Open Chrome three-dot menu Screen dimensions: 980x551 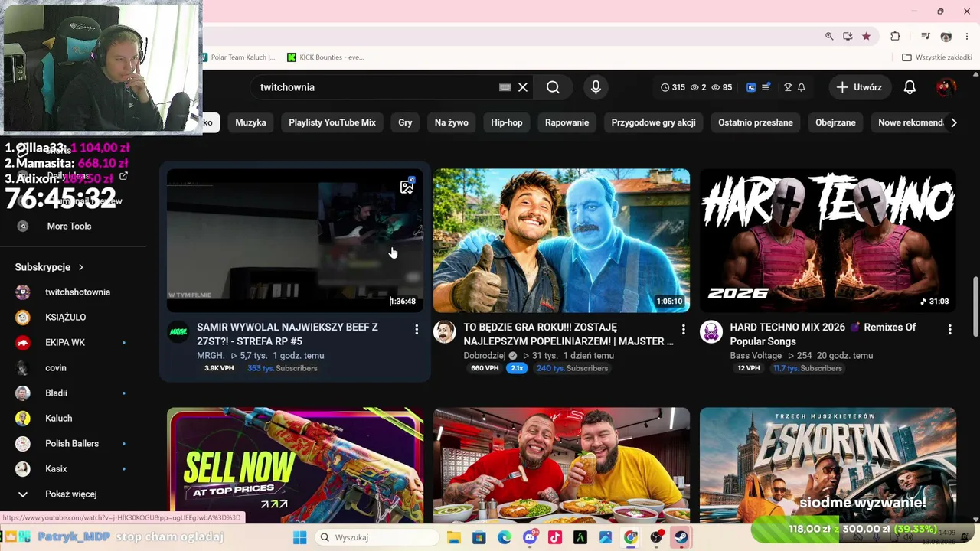click(967, 36)
